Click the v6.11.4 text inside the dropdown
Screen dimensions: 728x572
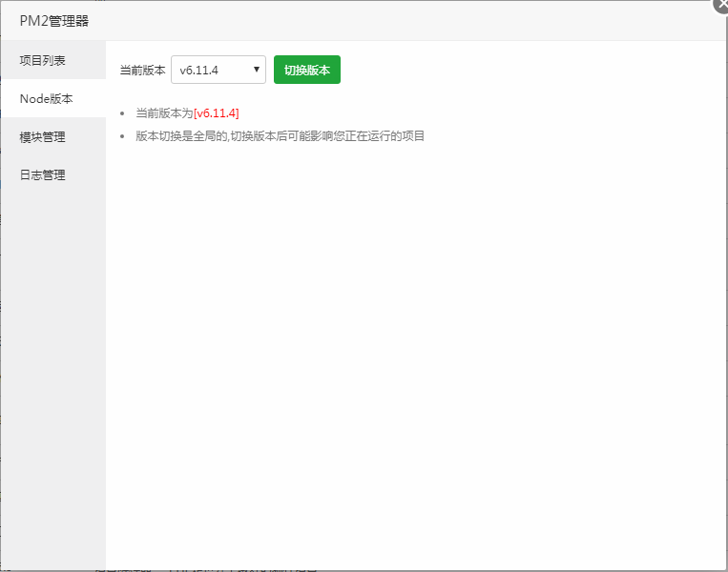pos(199,70)
